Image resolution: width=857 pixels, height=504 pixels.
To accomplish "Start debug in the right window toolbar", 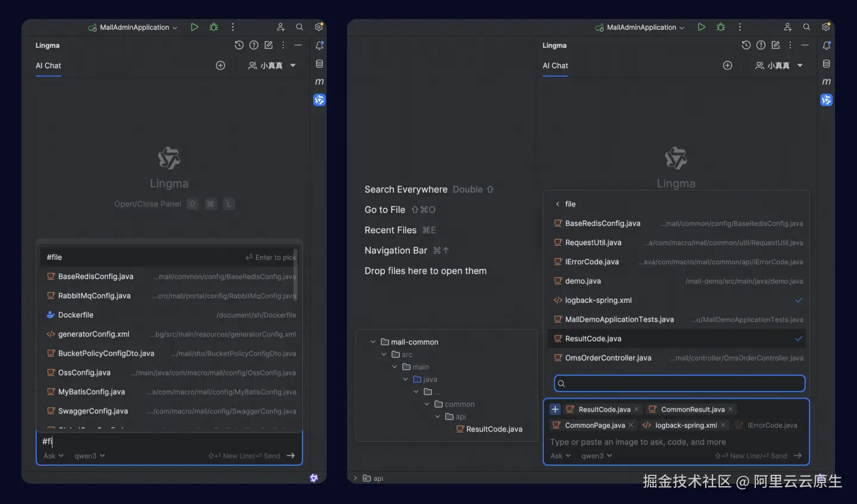I will pyautogui.click(x=721, y=27).
